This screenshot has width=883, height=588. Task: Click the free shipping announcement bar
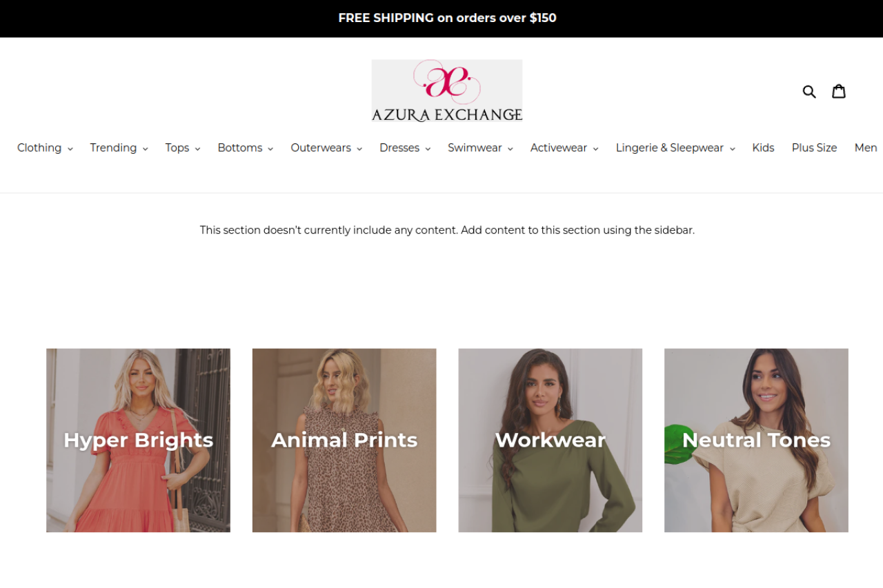(x=441, y=19)
